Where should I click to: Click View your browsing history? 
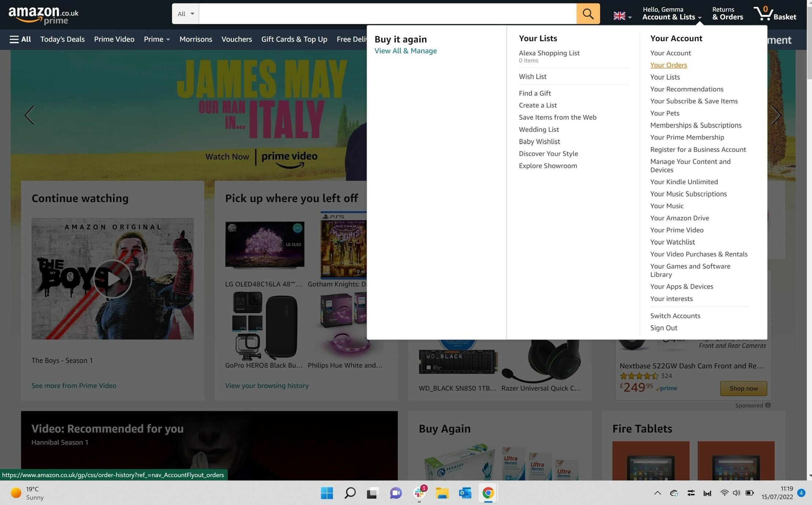click(267, 385)
